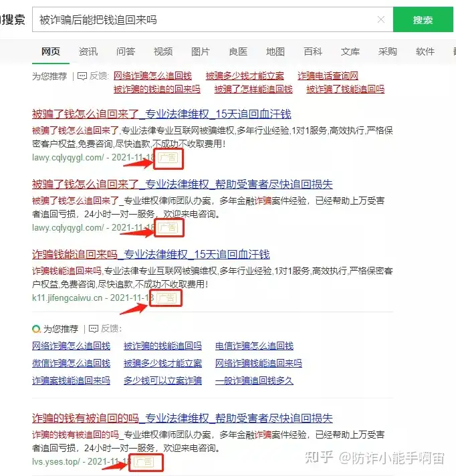
Task: Open blue link 多少钱可以立案诈骗
Action: 162,380
